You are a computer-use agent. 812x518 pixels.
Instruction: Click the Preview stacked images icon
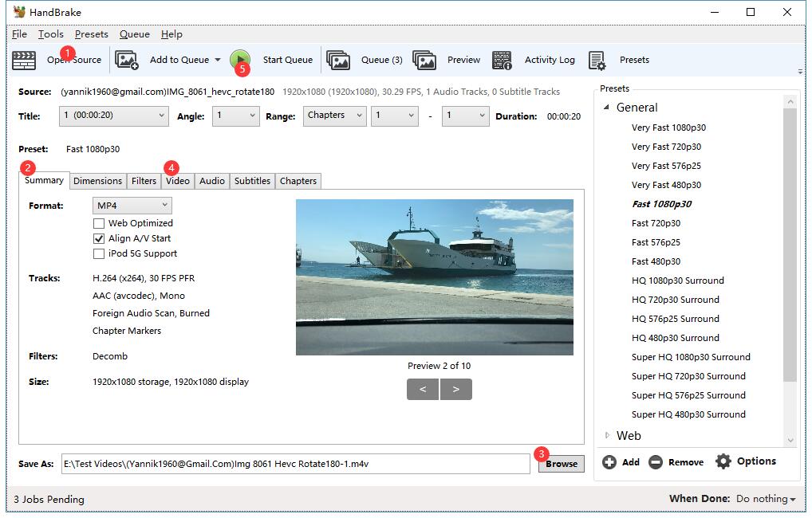(424, 60)
